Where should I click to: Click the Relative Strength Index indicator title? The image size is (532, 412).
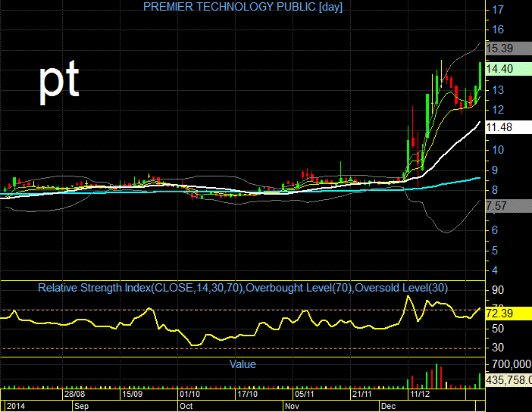point(243,288)
